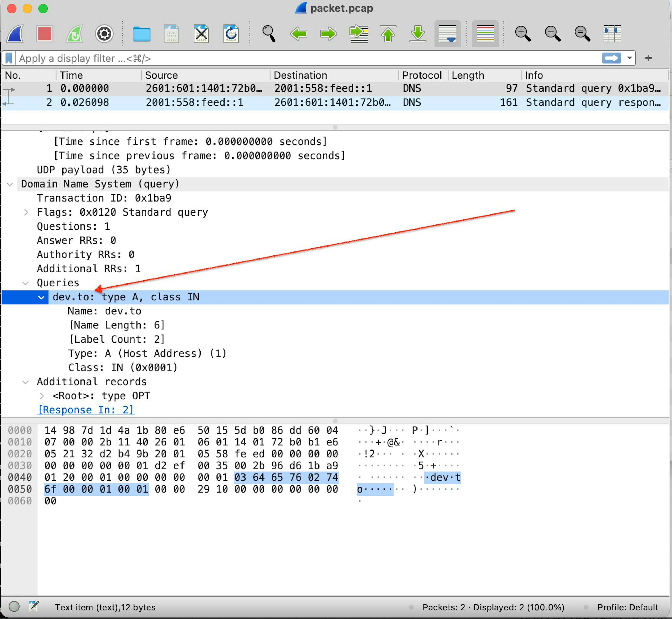Sort by Length column header
Viewport: 672px width, 619px height.
pos(485,75)
